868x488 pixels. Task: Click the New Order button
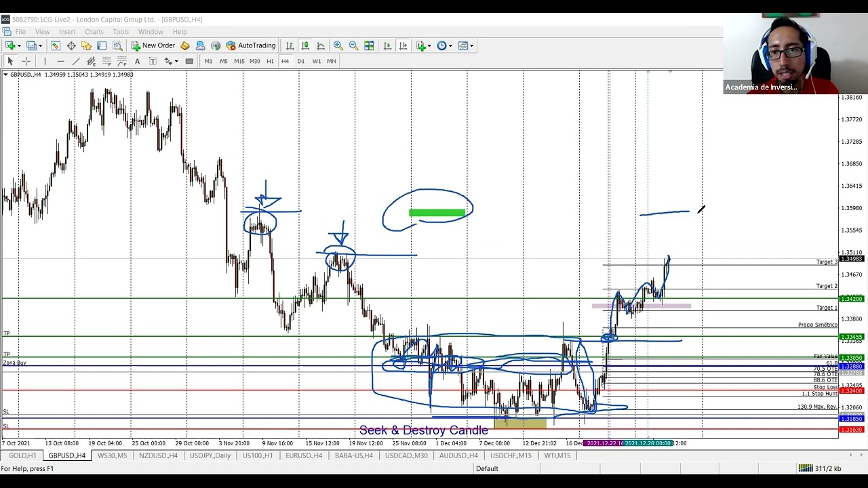[x=153, y=45]
